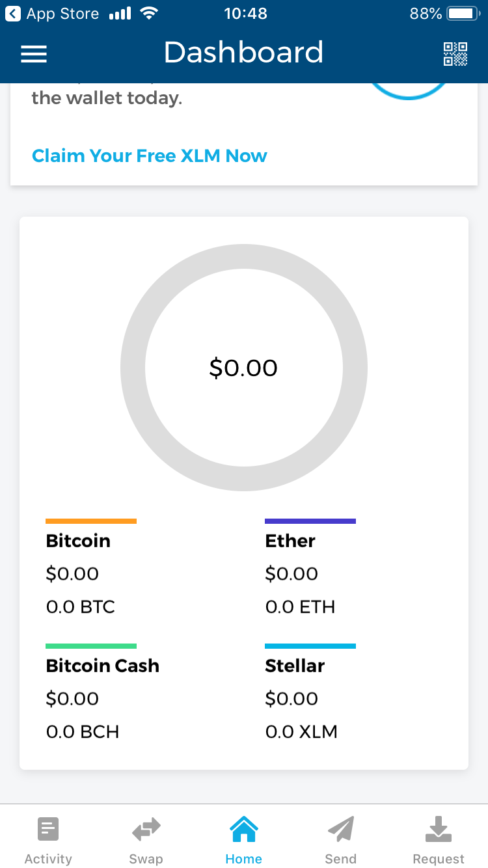Open the Activity tab icon

pos(48,830)
